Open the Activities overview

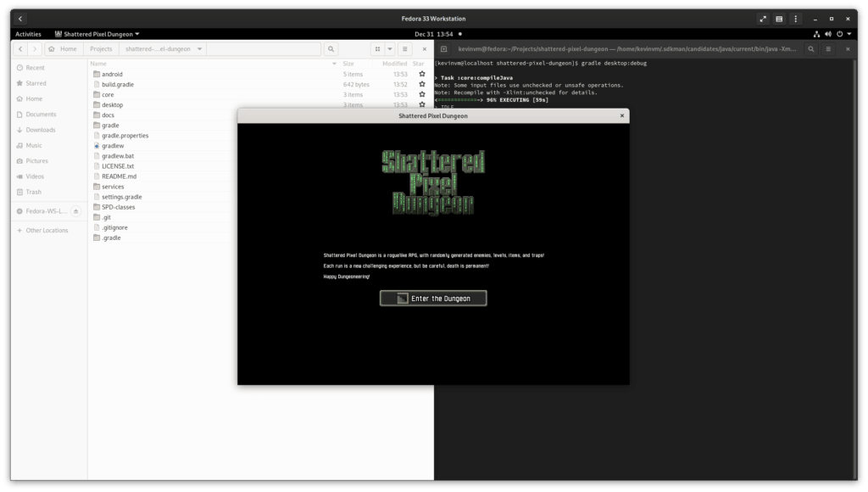click(x=28, y=34)
